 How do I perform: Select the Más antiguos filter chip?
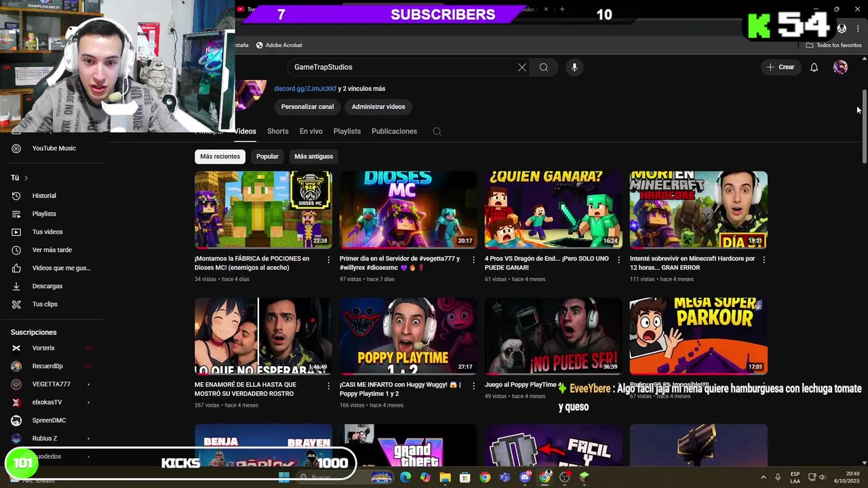[314, 157]
